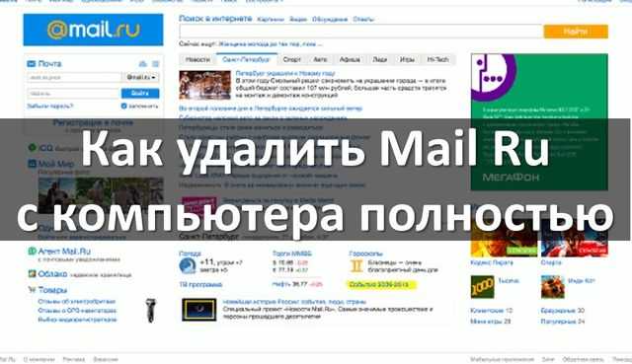Click the round blue weather icon
This screenshot has height=364, width=632.
(x=187, y=266)
